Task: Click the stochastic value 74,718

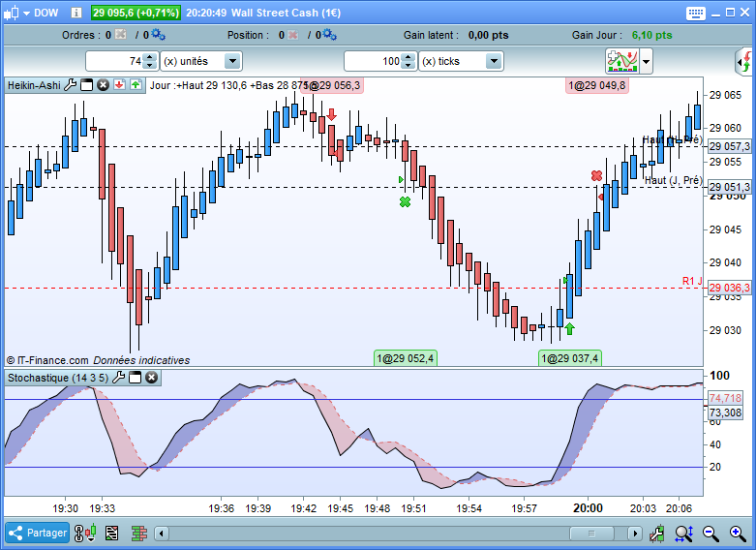Action: click(x=725, y=398)
